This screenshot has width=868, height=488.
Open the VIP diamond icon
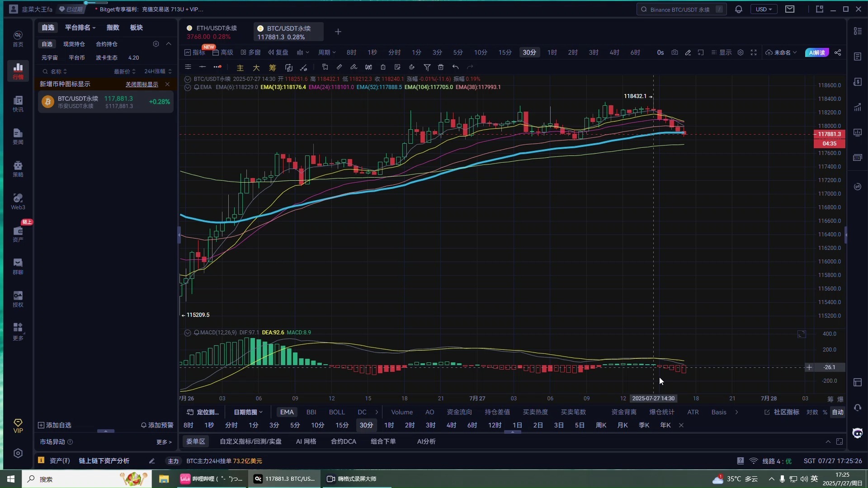18,426
